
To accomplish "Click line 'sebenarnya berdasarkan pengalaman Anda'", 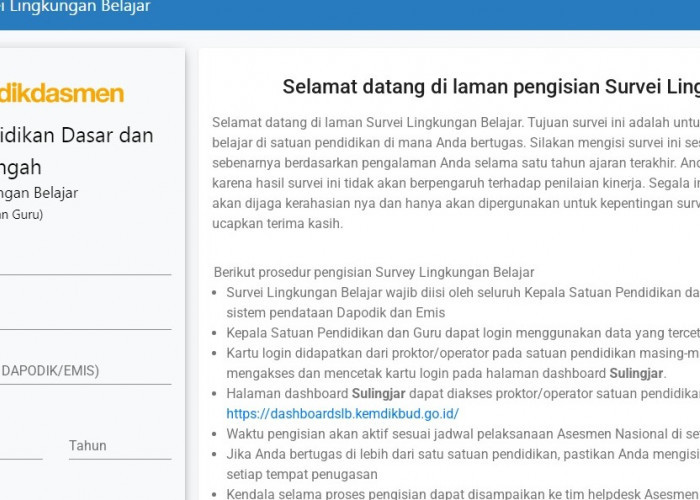I will [456, 163].
